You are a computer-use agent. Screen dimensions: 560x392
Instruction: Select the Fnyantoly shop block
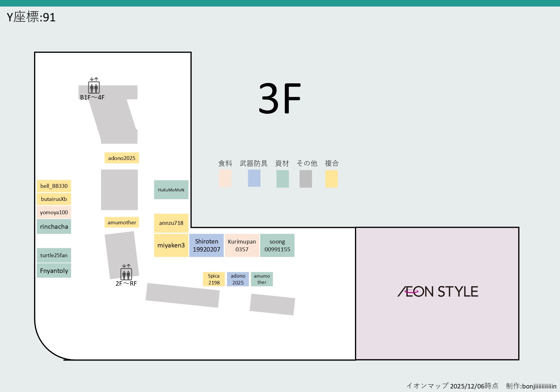pyautogui.click(x=54, y=271)
